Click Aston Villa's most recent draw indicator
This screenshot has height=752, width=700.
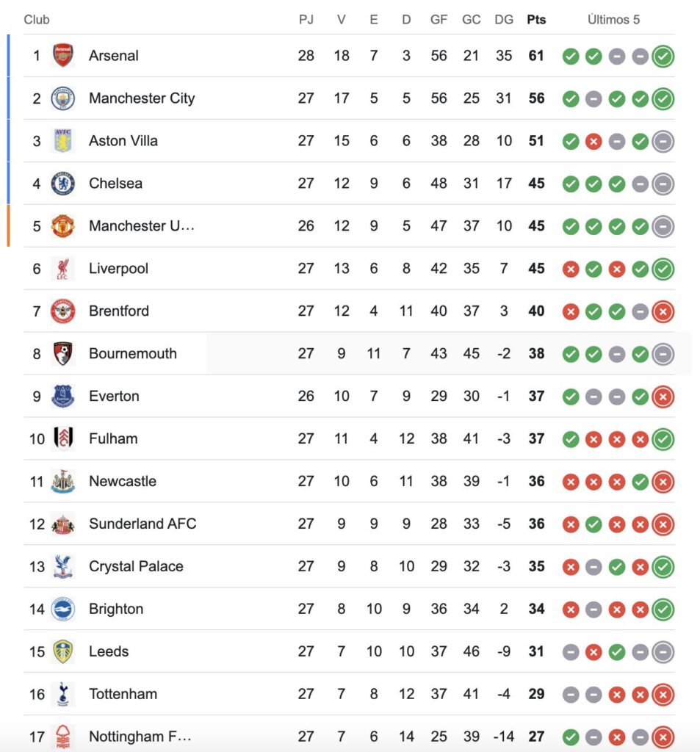[663, 142]
